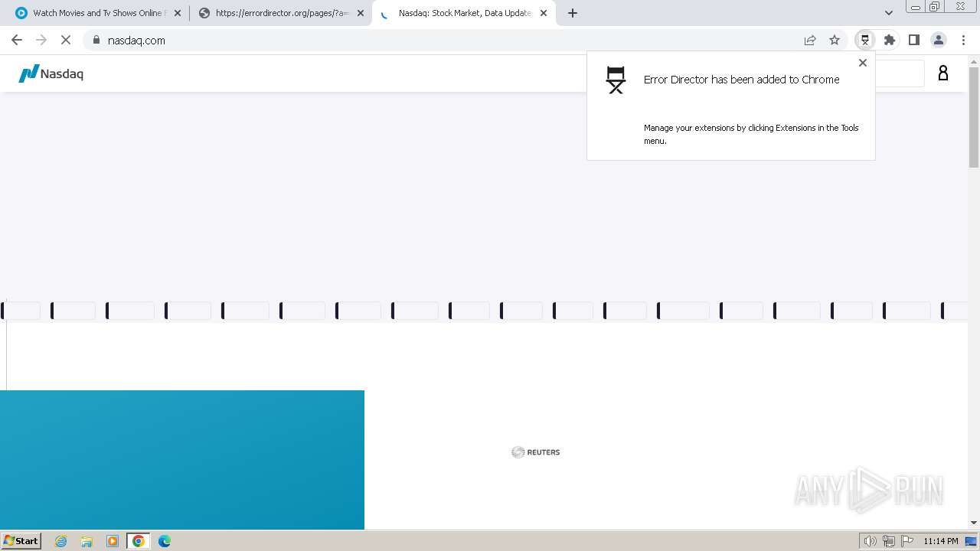This screenshot has width=980, height=551.
Task: Stop loading the Nasdaq page
Action: coord(66,40)
